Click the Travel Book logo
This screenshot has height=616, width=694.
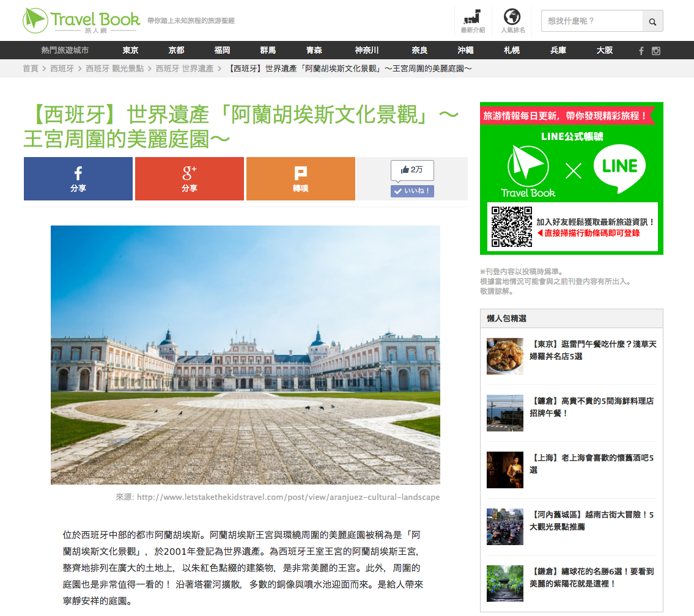coord(81,20)
